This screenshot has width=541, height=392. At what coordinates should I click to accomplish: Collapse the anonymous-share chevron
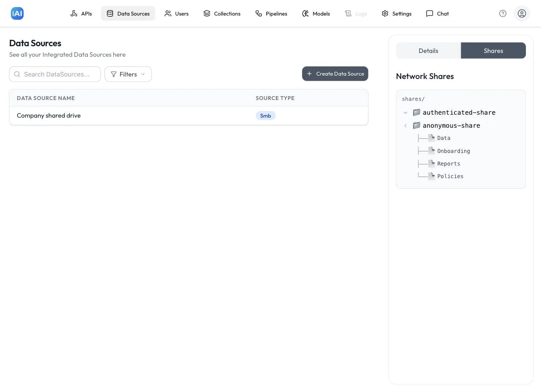(405, 125)
